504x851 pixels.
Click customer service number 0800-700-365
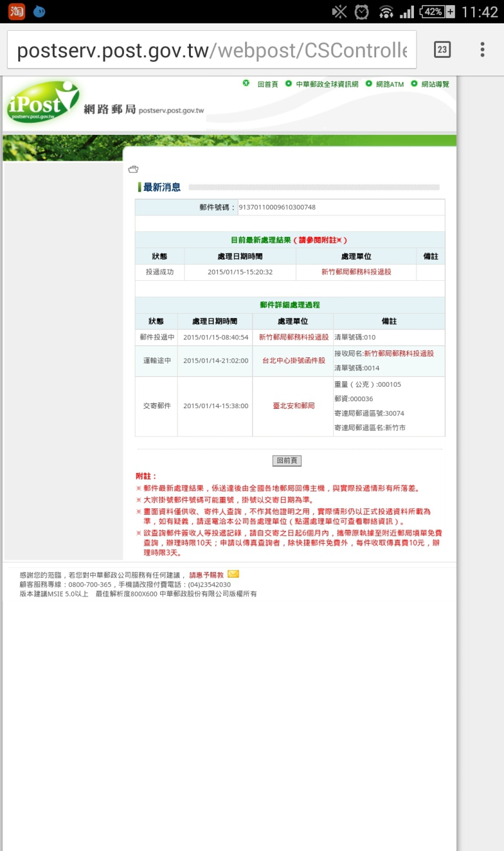tap(90, 584)
